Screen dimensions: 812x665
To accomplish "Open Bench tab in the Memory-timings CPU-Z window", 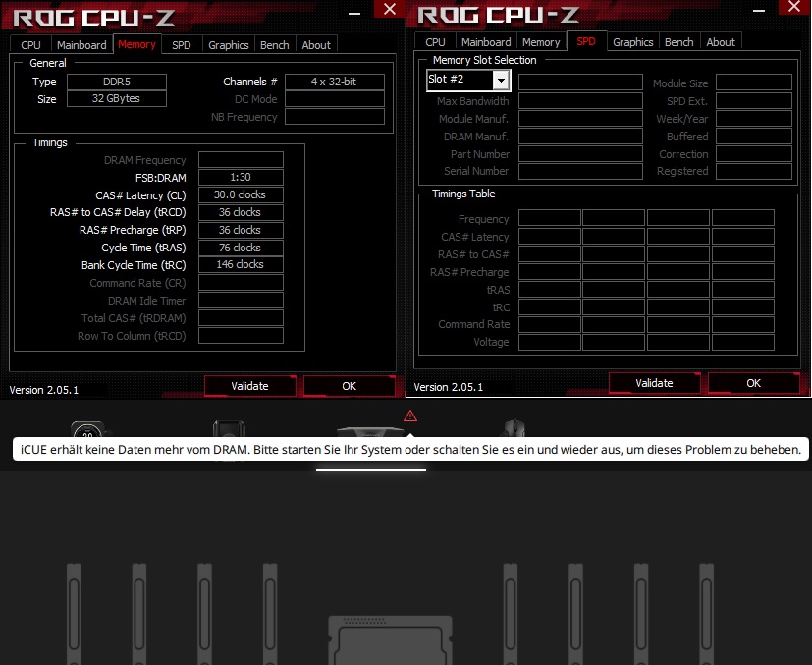I will (x=275, y=45).
